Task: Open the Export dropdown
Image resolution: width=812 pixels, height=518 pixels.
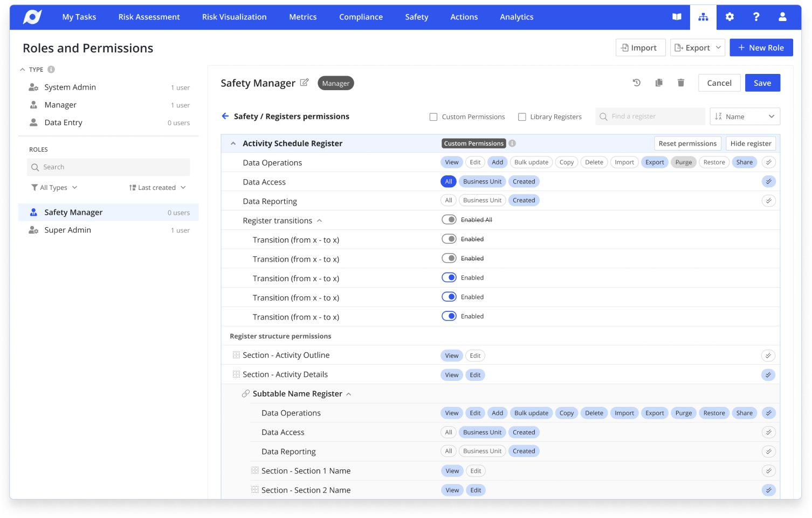Action: (697, 47)
